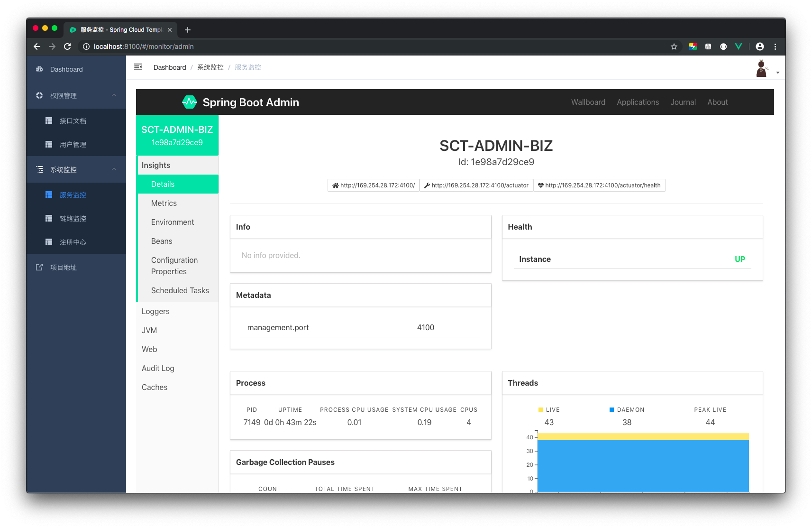Click 系统监控 in the breadcrumb

(x=210, y=67)
